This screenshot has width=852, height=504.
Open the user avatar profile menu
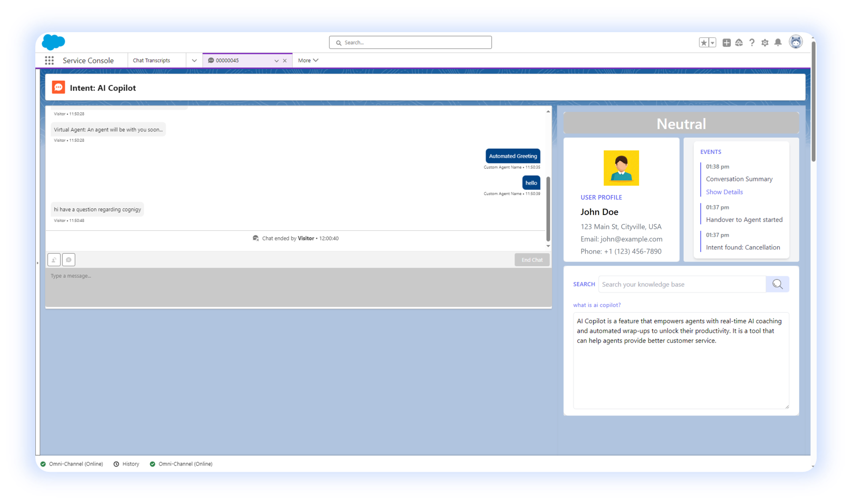click(x=796, y=42)
